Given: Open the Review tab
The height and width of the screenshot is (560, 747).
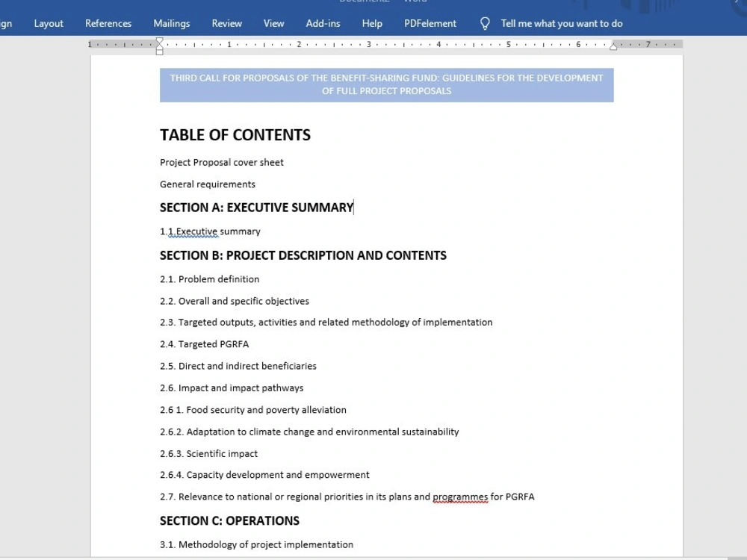Looking at the screenshot, I should 227,23.
